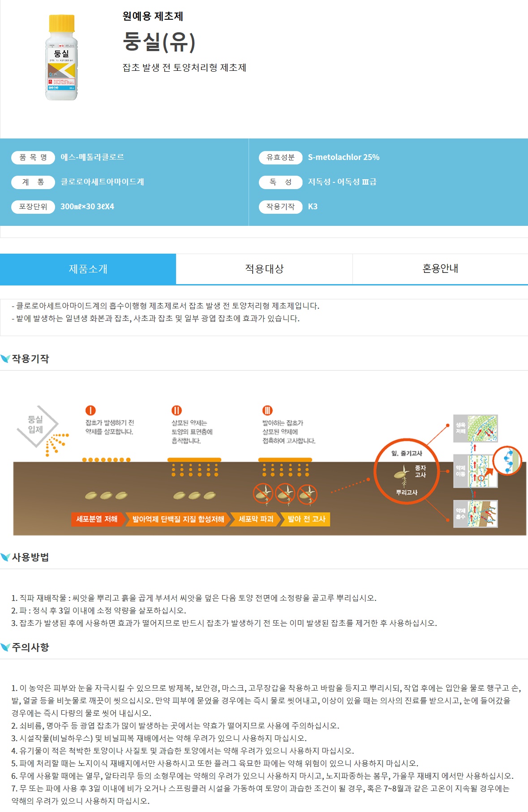This screenshot has height=812, width=528.
Task: Open the 제품소개 tab
Action: pos(88,269)
